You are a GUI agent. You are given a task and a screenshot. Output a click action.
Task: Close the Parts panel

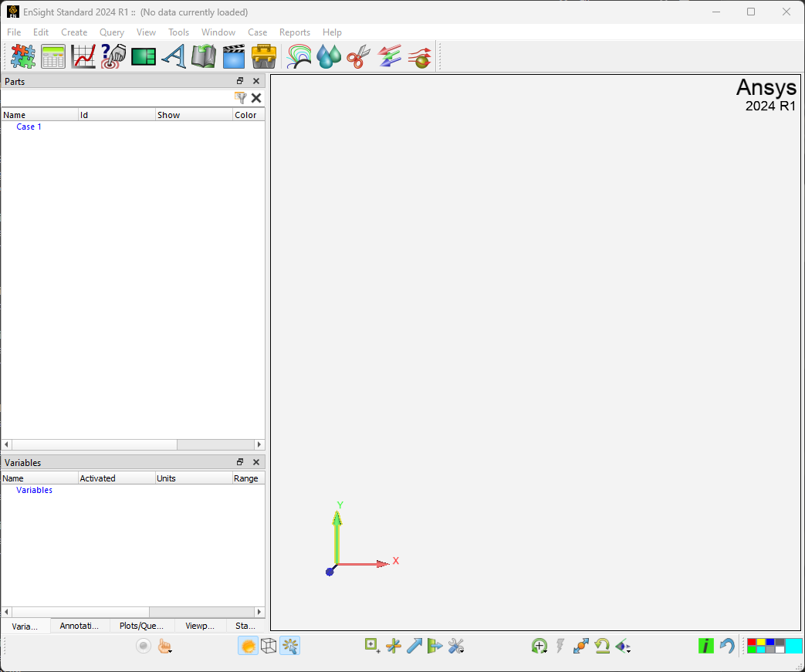[x=256, y=80]
